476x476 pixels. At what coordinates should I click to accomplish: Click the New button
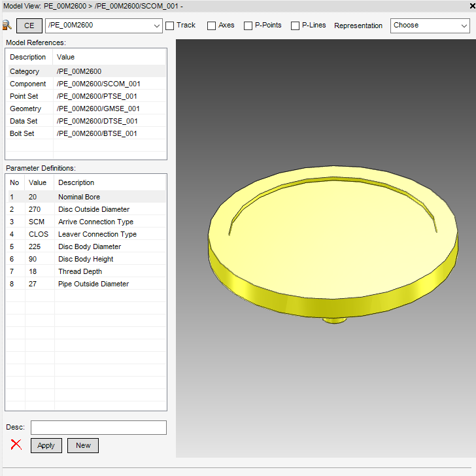click(83, 445)
